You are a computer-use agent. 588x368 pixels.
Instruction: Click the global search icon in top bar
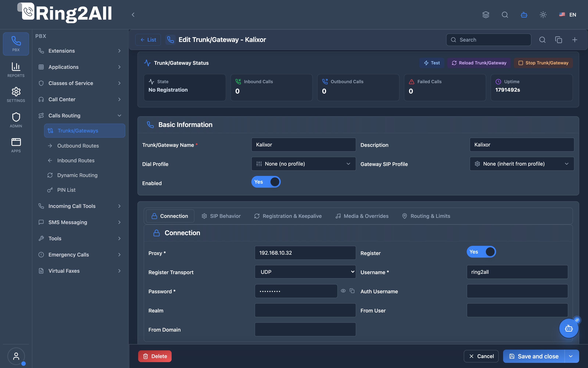pos(505,15)
